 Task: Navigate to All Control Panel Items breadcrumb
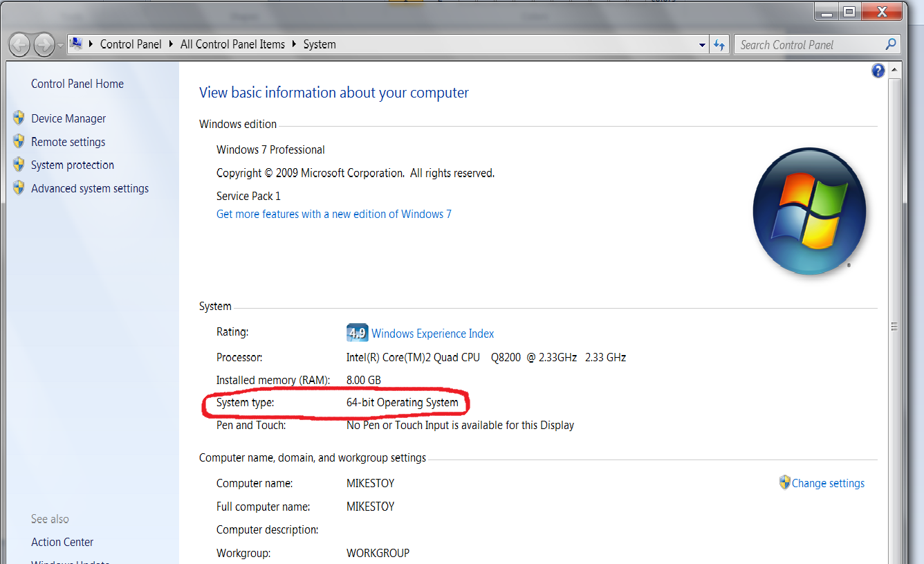232,44
